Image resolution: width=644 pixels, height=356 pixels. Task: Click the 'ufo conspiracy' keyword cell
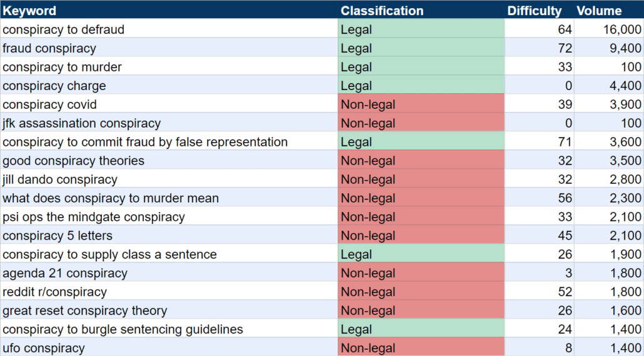click(x=169, y=348)
